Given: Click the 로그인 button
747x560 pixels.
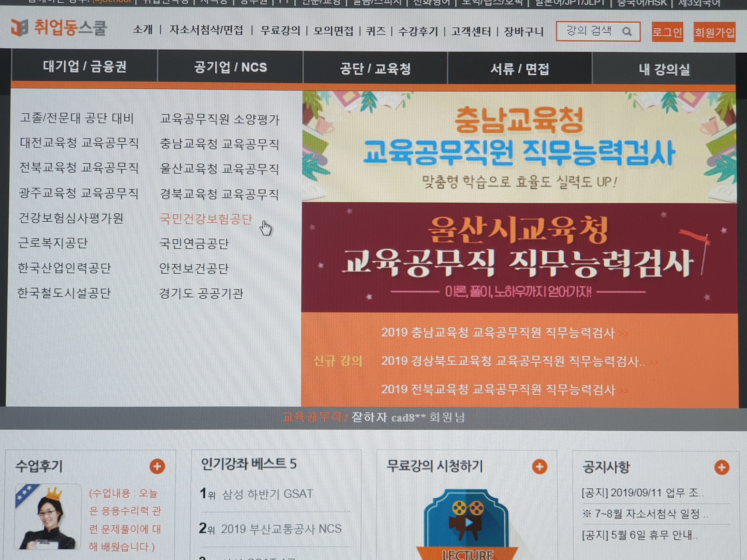Looking at the screenshot, I should pyautogui.click(x=667, y=32).
